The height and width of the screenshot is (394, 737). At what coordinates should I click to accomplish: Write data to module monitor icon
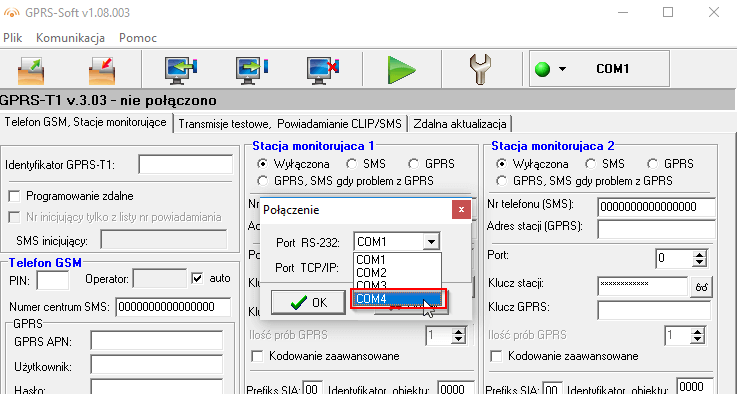point(252,71)
